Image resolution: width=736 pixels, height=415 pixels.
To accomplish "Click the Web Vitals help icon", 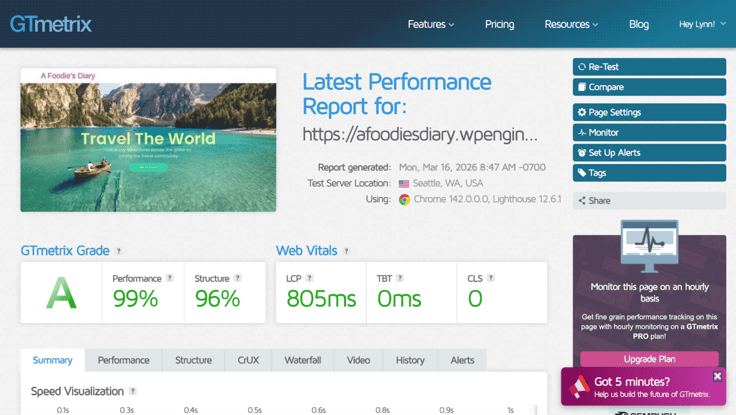I will click(346, 251).
